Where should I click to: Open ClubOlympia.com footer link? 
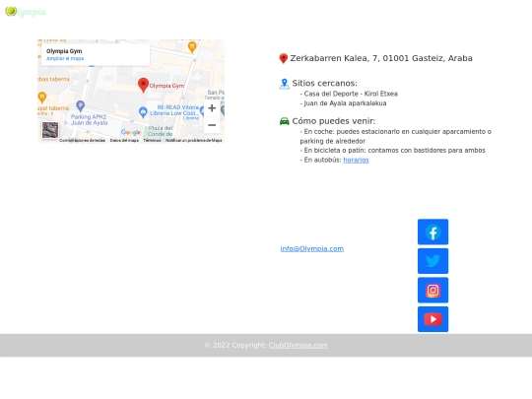point(298,346)
